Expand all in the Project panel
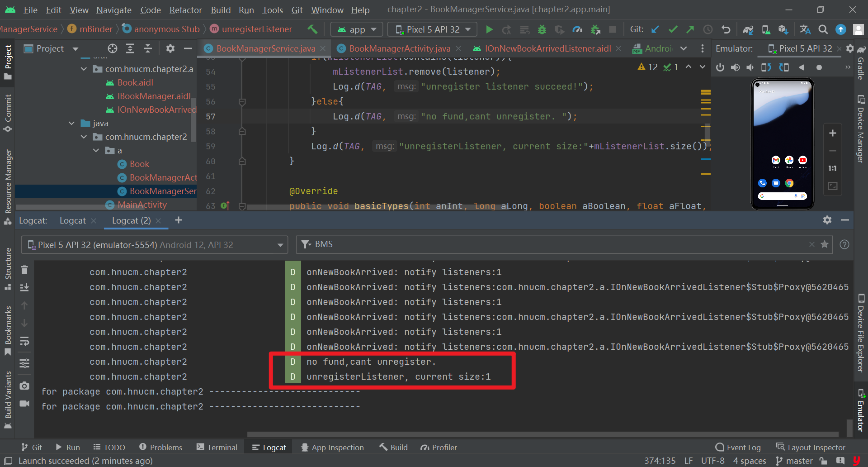 [130, 48]
